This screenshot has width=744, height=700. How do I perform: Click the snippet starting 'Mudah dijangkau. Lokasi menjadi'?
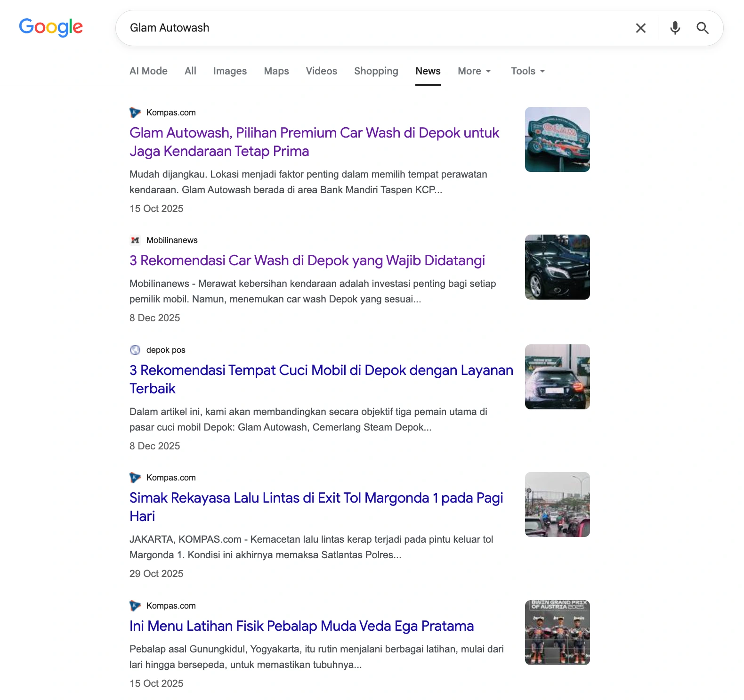[x=308, y=182]
